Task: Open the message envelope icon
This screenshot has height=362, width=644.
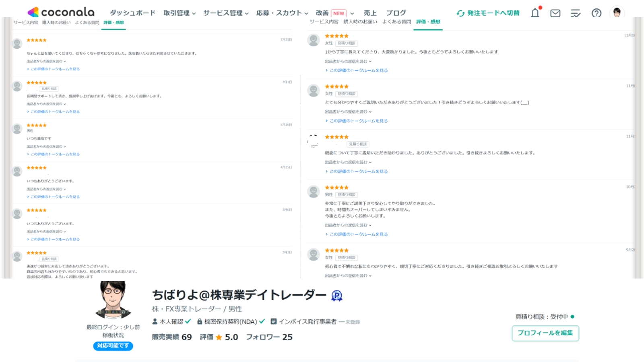Action: click(x=555, y=13)
